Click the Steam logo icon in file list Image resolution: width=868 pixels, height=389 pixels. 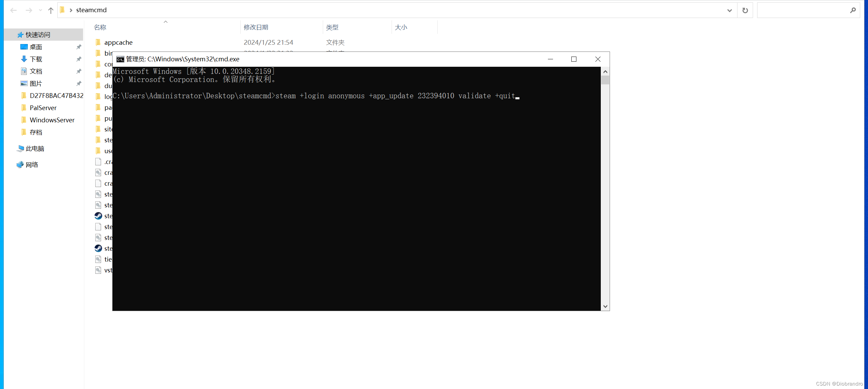(98, 216)
